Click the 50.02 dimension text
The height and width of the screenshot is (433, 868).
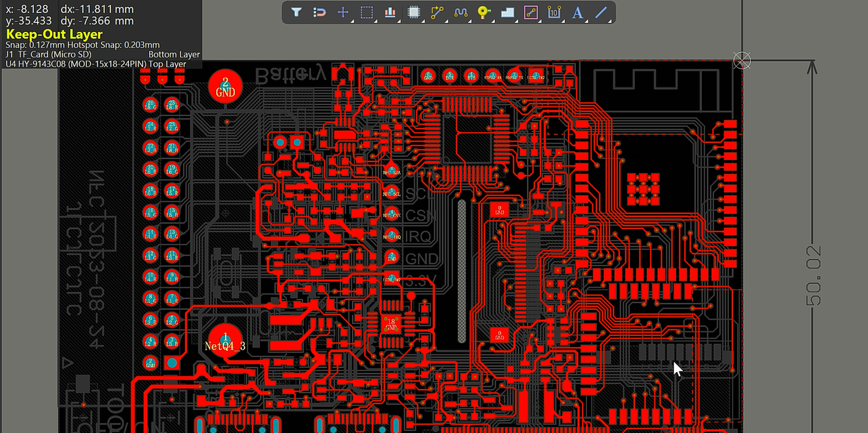pos(814,275)
